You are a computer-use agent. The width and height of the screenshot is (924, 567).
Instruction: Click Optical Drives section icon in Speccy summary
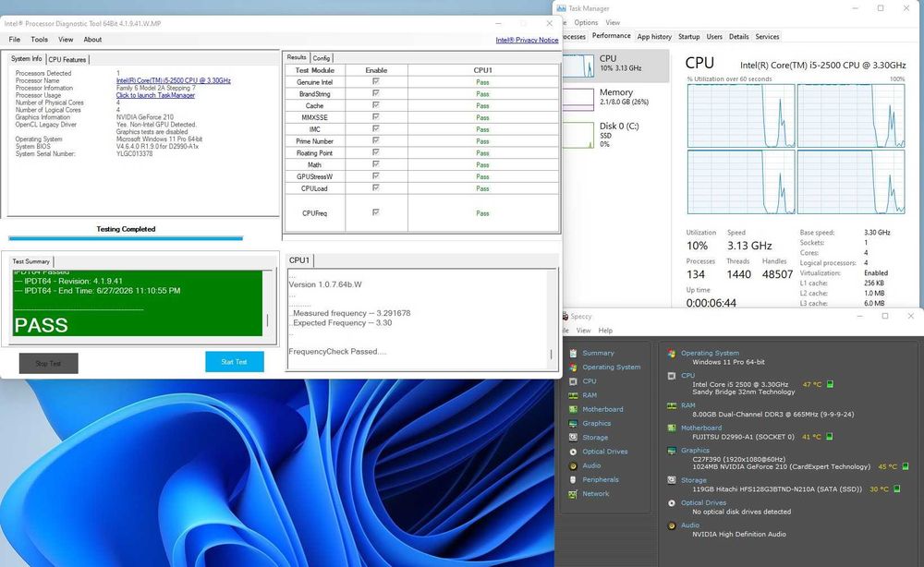pos(671,503)
